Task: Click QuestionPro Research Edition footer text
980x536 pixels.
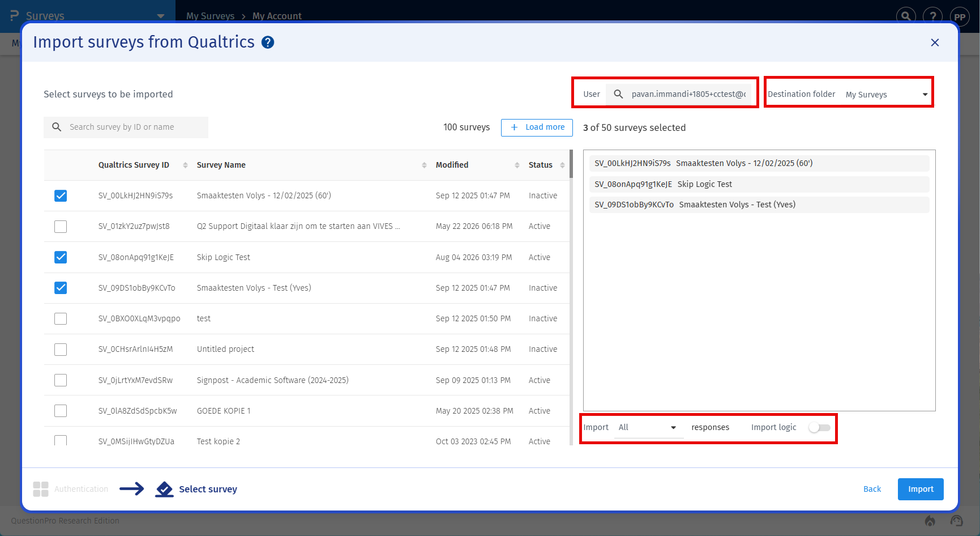Action: pyautogui.click(x=65, y=521)
